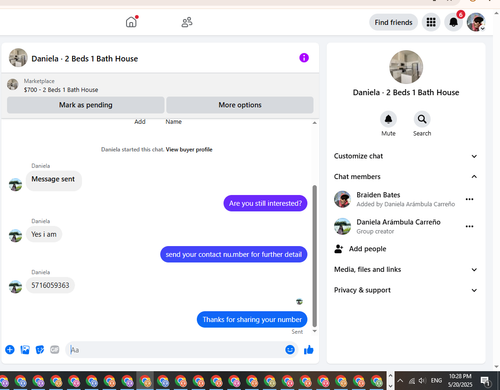Screen dimensions: 500x390
Task: Click the seen-by avatar above last message
Action: (x=299, y=302)
